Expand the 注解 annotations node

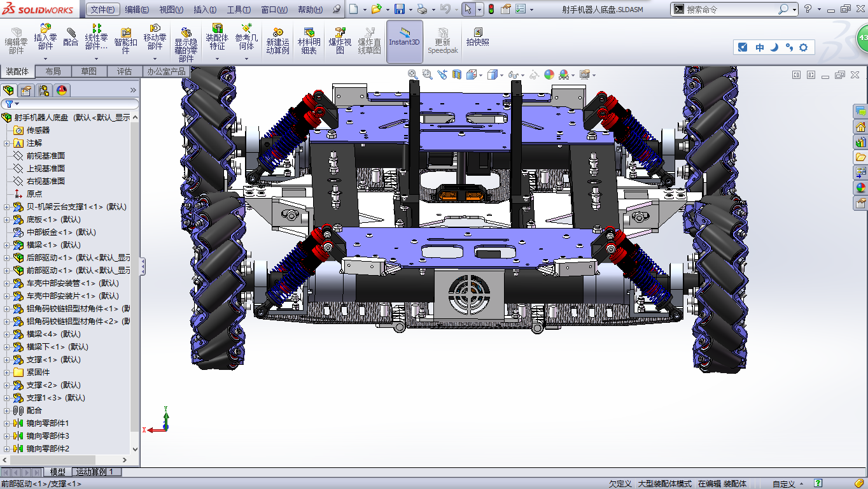(x=7, y=143)
